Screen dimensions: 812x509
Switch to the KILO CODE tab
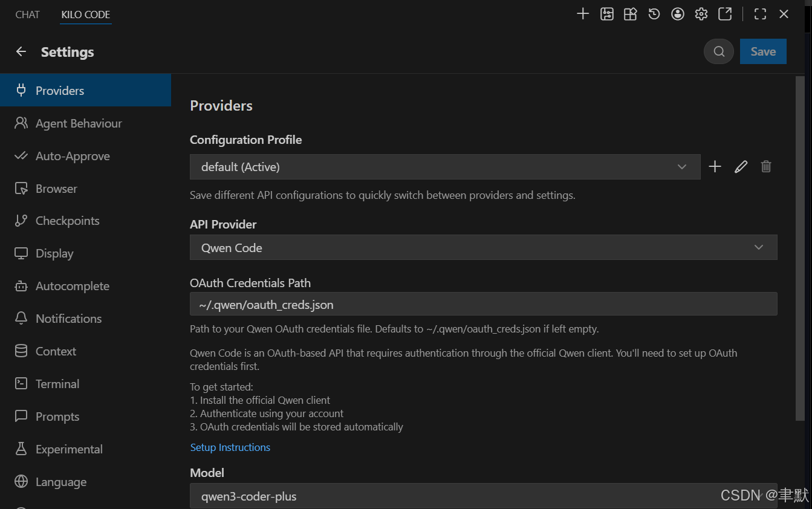pos(86,15)
